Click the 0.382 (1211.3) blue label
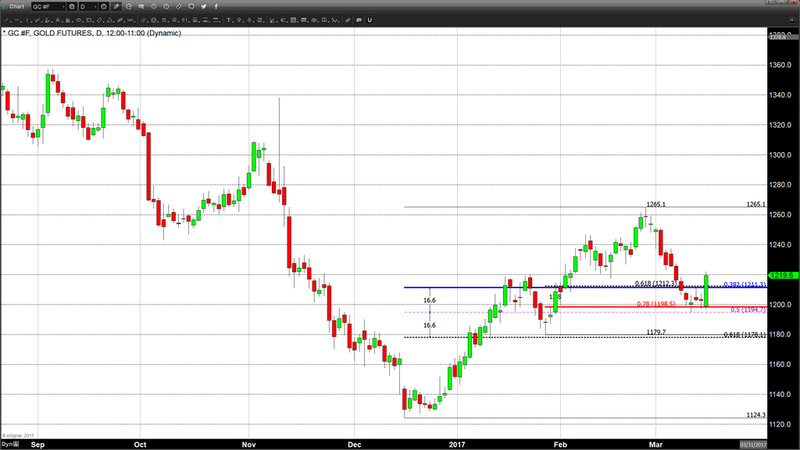The height and width of the screenshot is (450, 800). 745,284
